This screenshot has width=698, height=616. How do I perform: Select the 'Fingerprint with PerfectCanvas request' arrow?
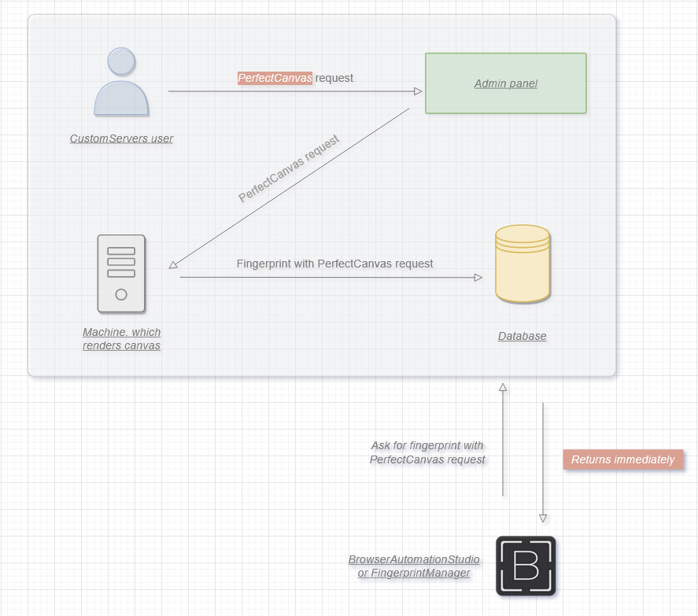tap(331, 277)
